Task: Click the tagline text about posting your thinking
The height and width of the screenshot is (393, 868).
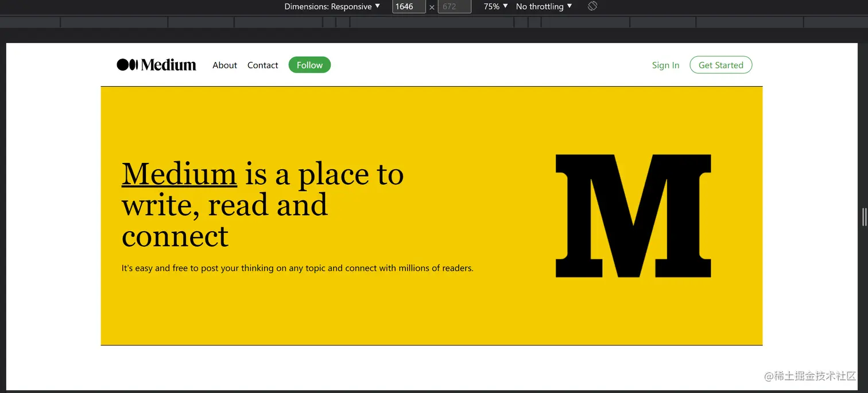Action: [297, 268]
